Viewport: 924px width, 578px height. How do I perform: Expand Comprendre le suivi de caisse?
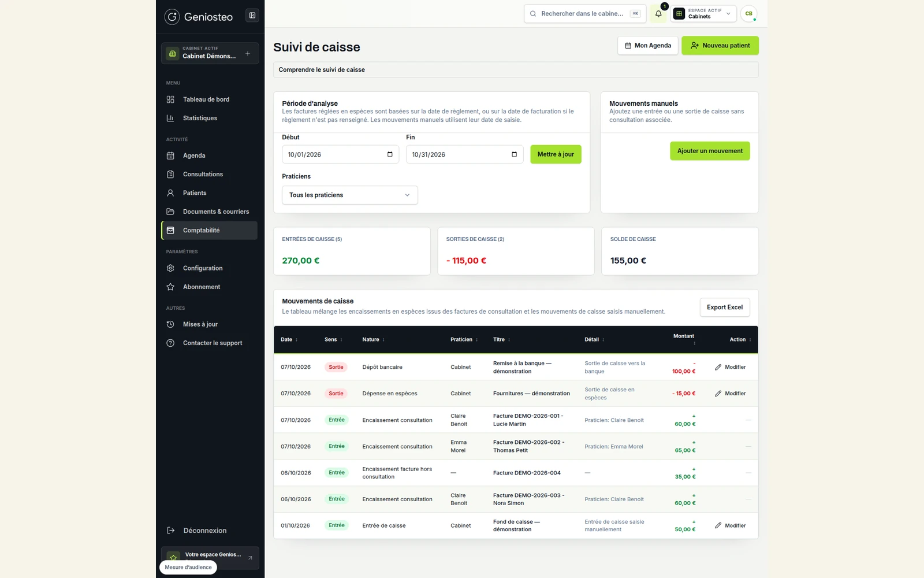pos(516,70)
